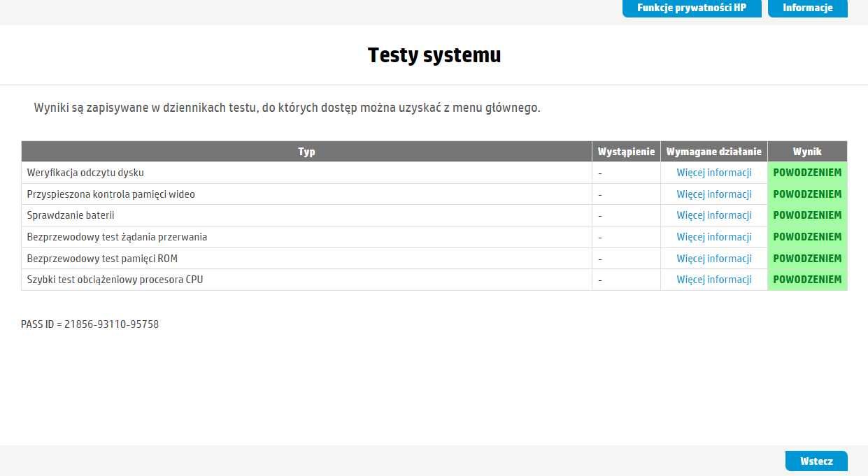Click POWODZENIEM result for CPU stress test
The image size is (868, 476).
click(807, 280)
